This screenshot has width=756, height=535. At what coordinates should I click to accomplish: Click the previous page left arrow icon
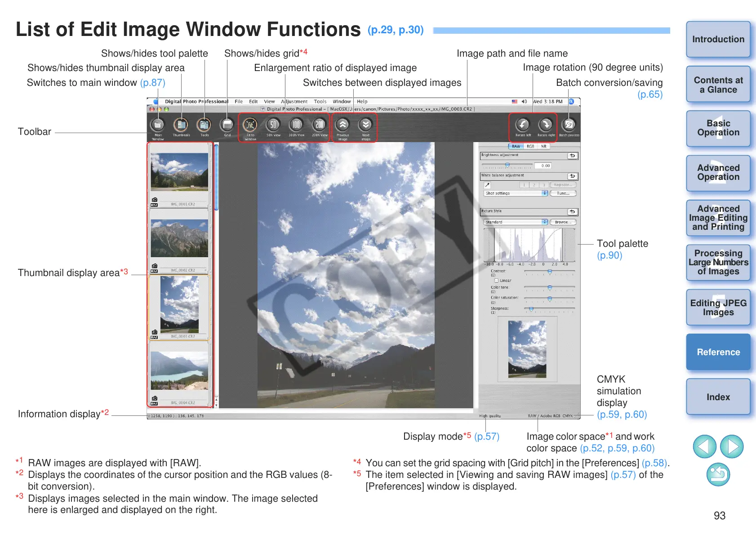[705, 446]
